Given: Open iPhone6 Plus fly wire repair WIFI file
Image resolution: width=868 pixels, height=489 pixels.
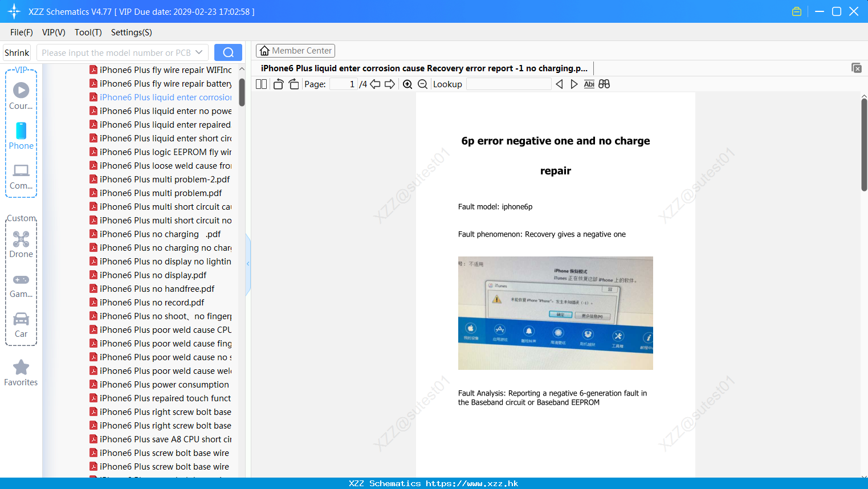Looking at the screenshot, I should click(161, 70).
